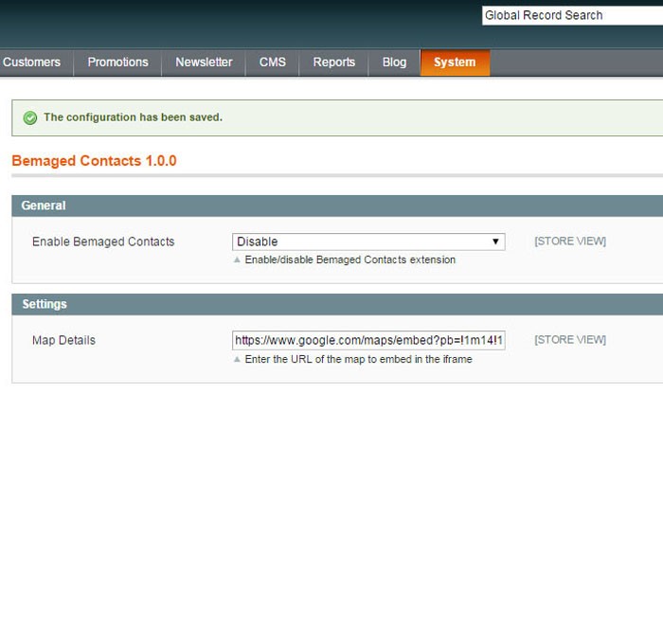Open the Customers menu
This screenshot has width=663, height=644.
(x=32, y=63)
